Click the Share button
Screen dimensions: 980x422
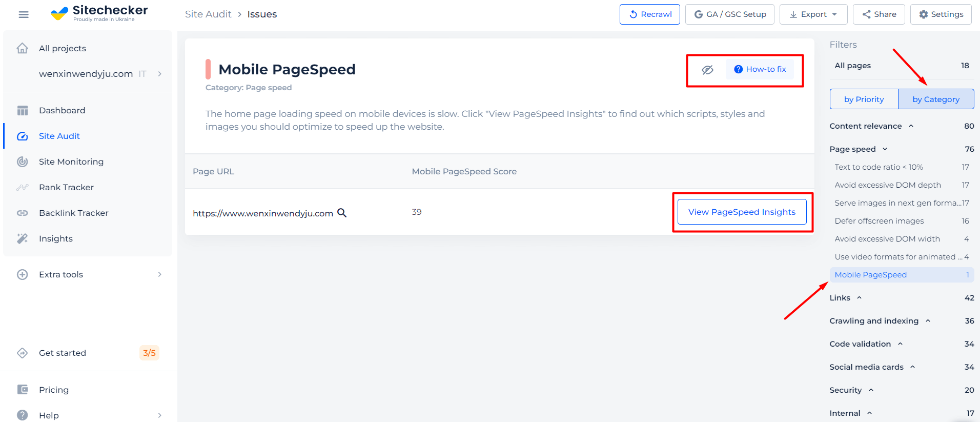(879, 14)
